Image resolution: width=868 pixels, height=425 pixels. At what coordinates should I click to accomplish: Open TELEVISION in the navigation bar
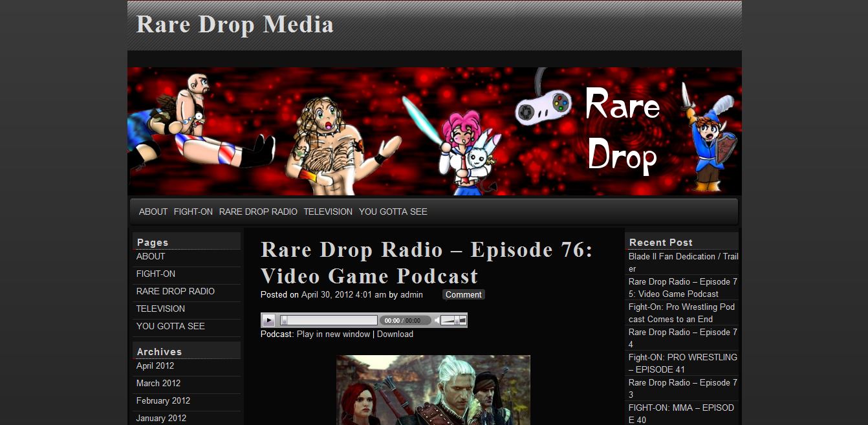(x=328, y=212)
